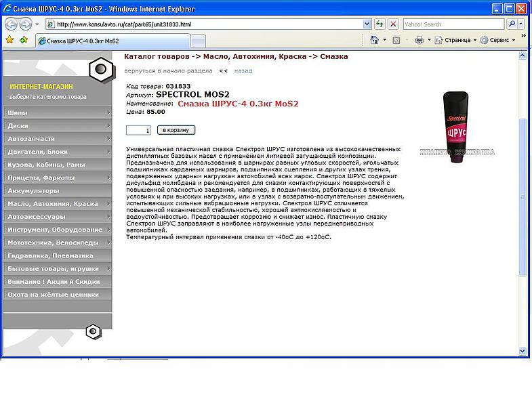Open the Кузова, Кабины, Рамы category
532x399 pixels.
58,165
